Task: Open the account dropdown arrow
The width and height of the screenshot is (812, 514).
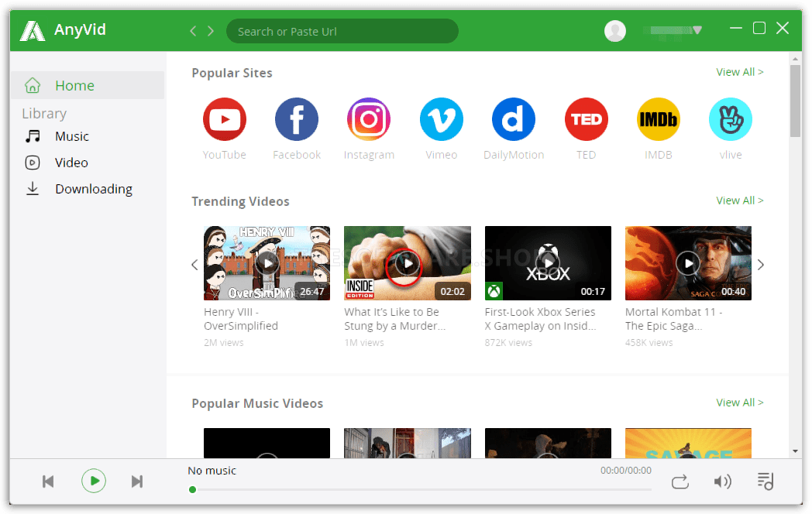Action: (x=697, y=30)
